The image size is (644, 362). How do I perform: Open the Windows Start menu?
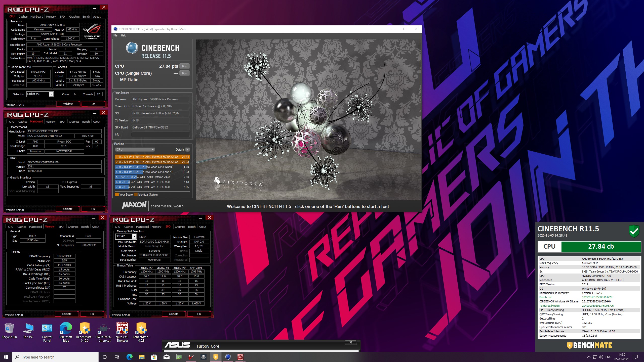[x=6, y=357]
